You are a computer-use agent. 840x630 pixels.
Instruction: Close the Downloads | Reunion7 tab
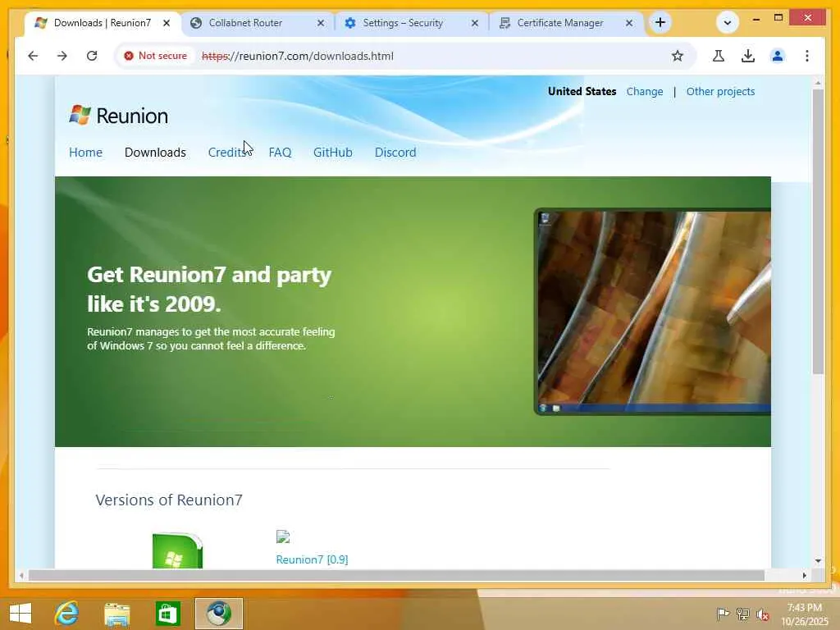166,23
